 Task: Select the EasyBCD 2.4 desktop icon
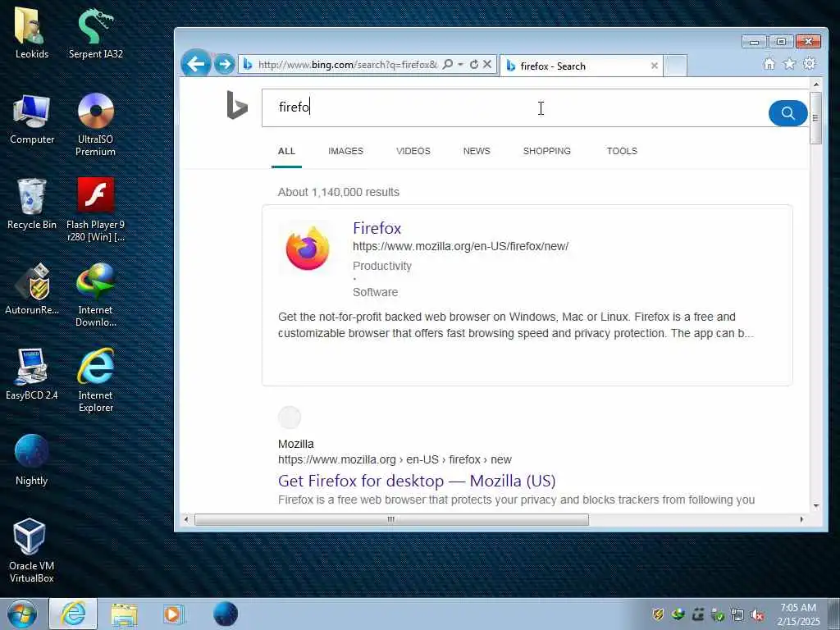click(x=32, y=374)
